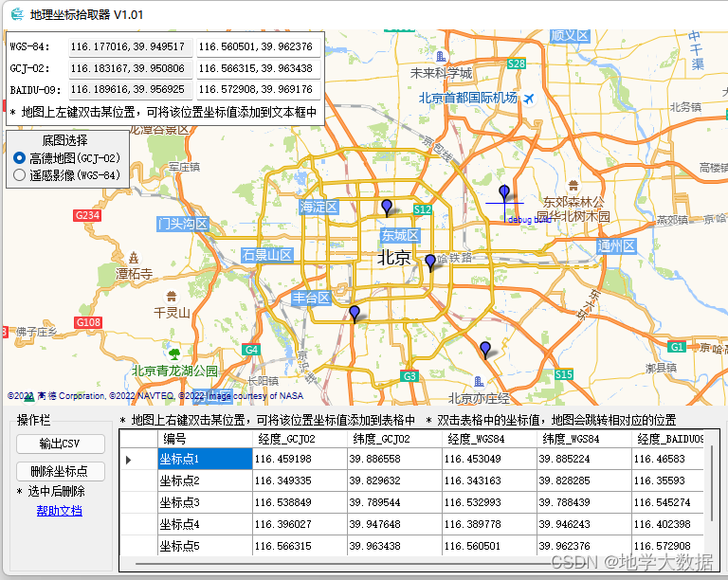
Task: Click the map pin near 海淀区
Action: tap(387, 207)
